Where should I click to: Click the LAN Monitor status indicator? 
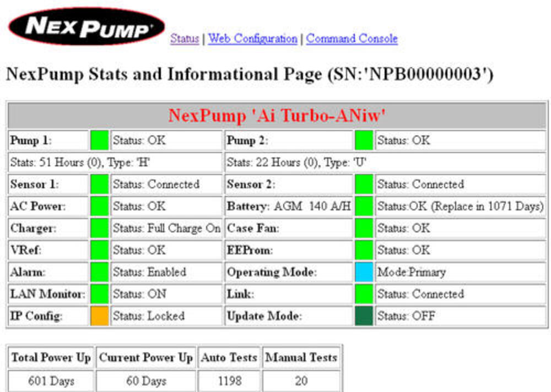(99, 294)
